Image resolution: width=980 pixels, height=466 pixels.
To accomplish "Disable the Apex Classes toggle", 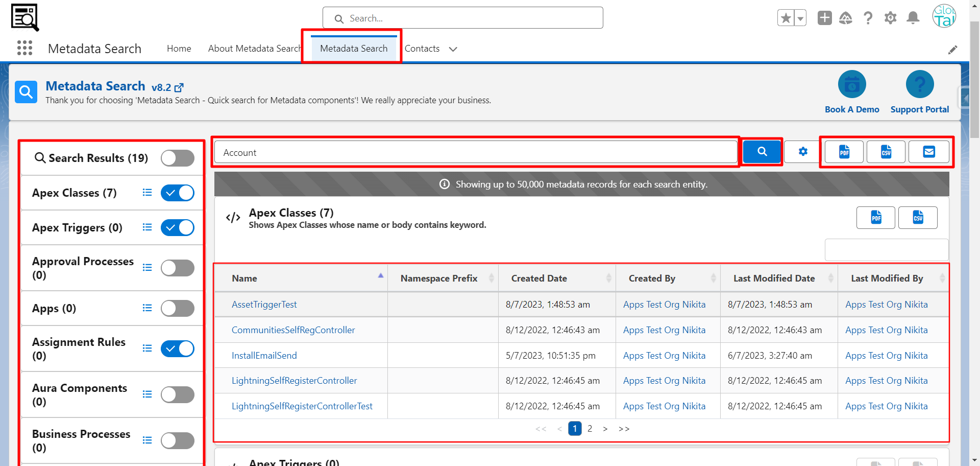I will point(178,193).
